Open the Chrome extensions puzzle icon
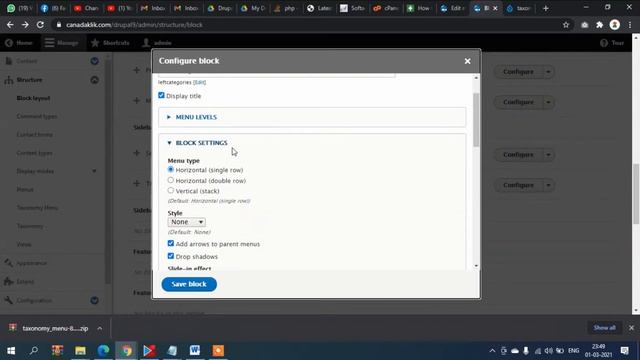Viewport: 640px width, 360px height. 599,25
